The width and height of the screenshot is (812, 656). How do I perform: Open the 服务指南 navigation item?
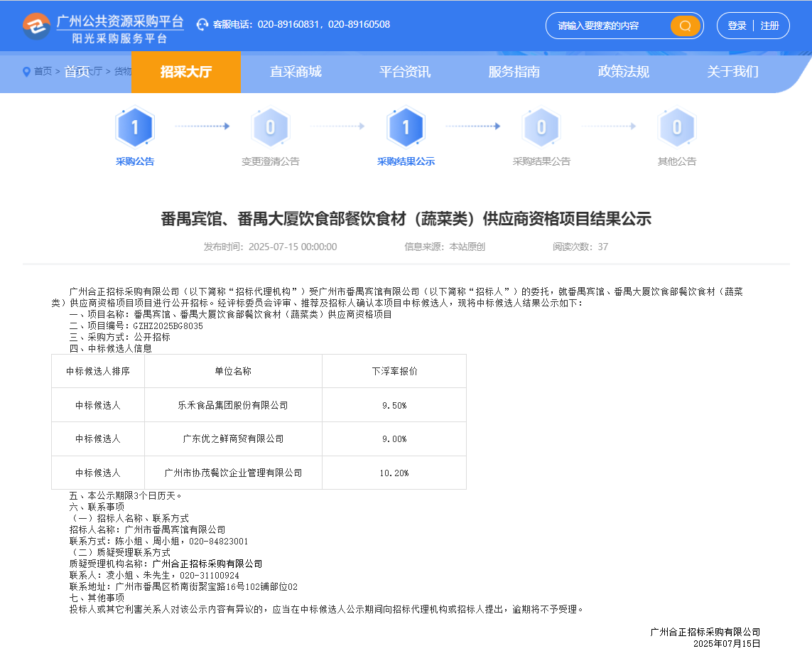(514, 72)
